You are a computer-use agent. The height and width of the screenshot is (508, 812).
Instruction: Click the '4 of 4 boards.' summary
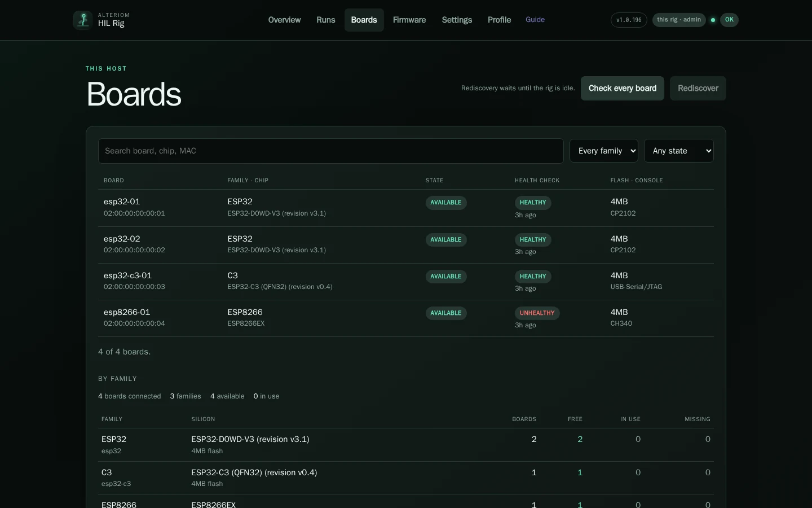[x=124, y=352]
